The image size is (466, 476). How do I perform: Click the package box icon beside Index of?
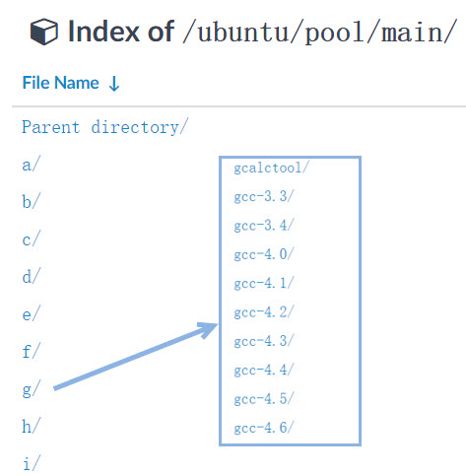pos(43,32)
